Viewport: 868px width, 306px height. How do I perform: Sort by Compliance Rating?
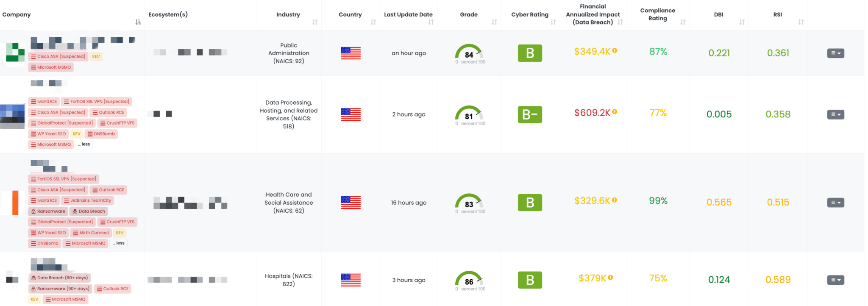pyautogui.click(x=683, y=22)
